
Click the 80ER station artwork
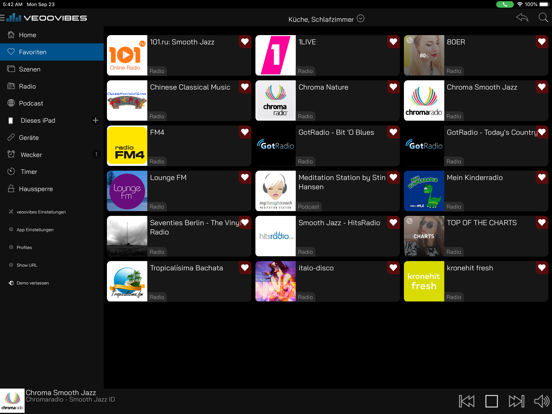(424, 55)
